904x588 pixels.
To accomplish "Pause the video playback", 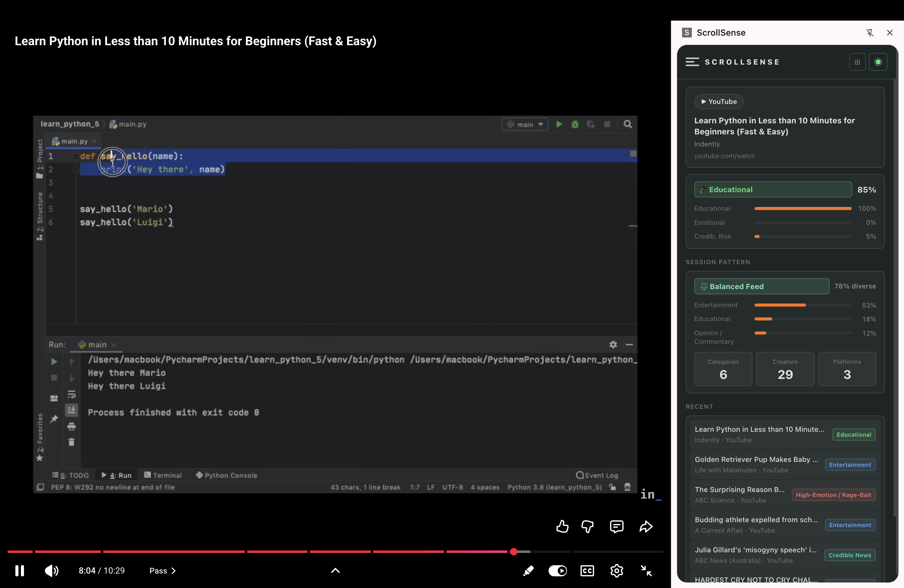I will (20, 570).
